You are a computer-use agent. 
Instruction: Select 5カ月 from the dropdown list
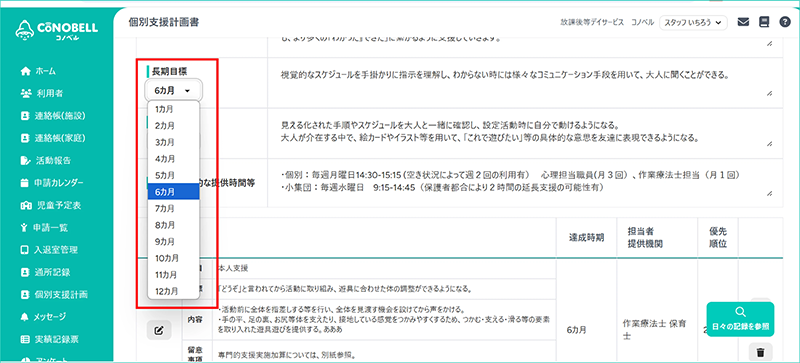[x=173, y=175]
